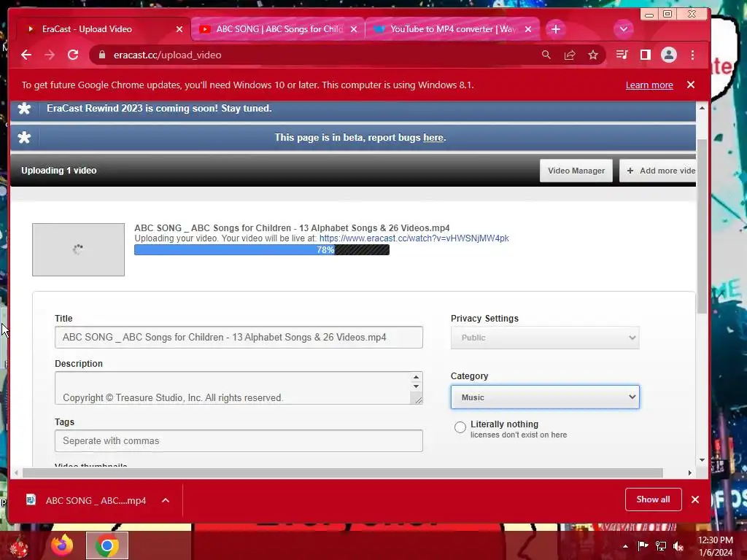Switch to YouTube to MP4 converter tab
Screen dimensions: 747x560
coord(452,29)
